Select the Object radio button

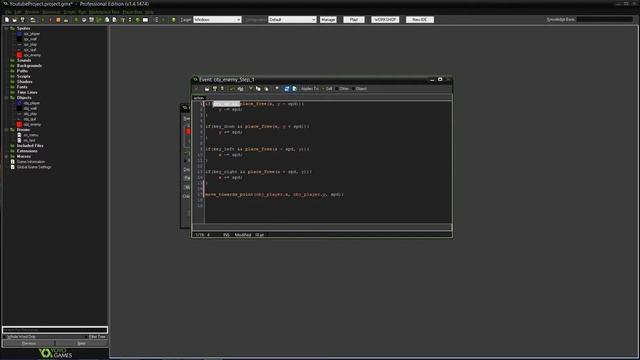pyautogui.click(x=353, y=89)
